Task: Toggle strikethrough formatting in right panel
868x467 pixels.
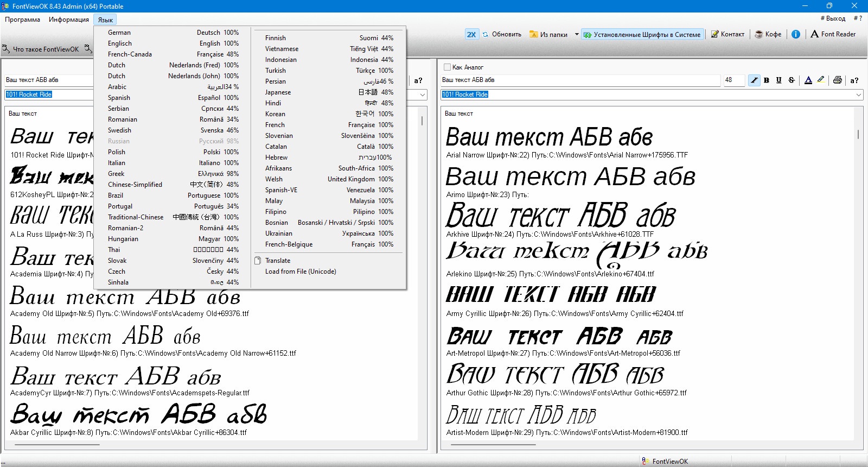Action: tap(792, 80)
